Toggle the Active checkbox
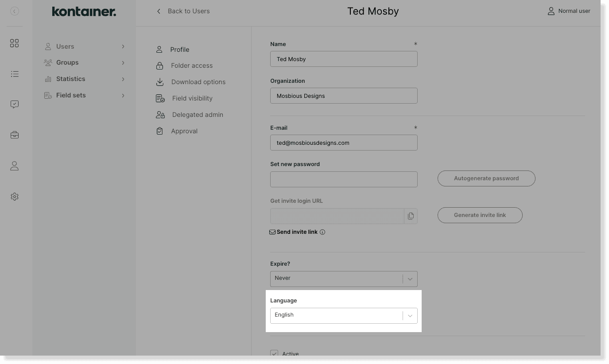The height and width of the screenshot is (364, 609). point(274,353)
